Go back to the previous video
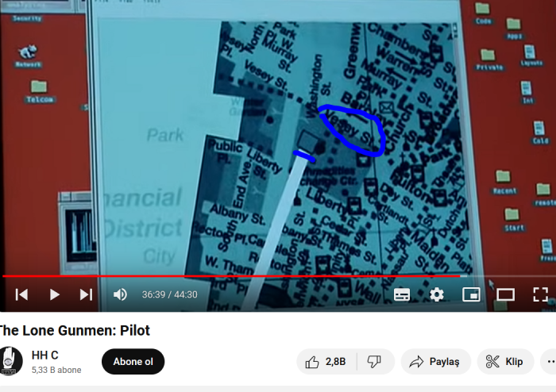The image size is (556, 392). click(21, 294)
